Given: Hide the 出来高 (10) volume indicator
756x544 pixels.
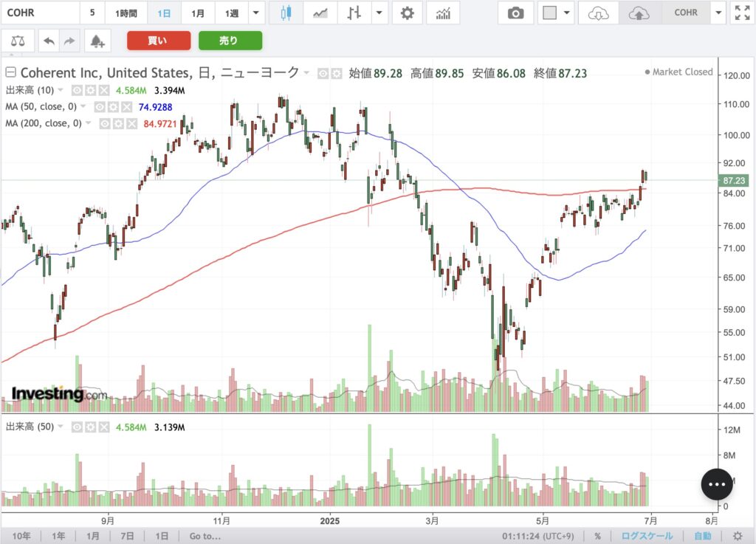Looking at the screenshot, I should (x=77, y=90).
